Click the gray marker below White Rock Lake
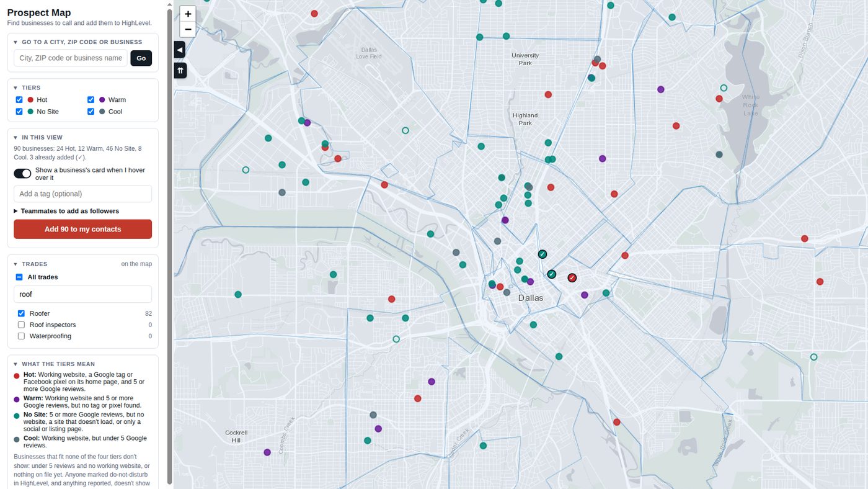Image resolution: width=868 pixels, height=489 pixels. (719, 155)
